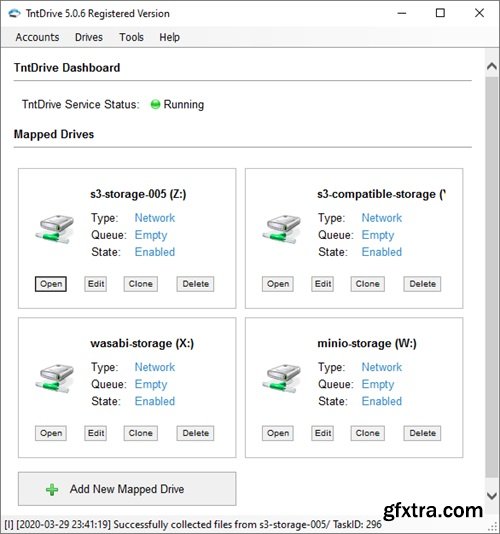Click Enabled state link for minio-storage
This screenshot has height=534, width=500.
pyautogui.click(x=381, y=401)
